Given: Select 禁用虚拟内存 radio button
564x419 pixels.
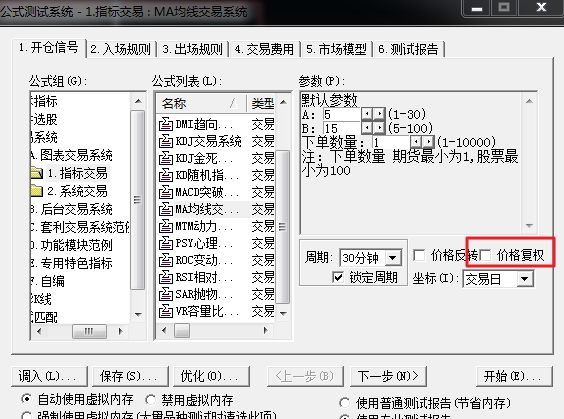Looking at the screenshot, I should pos(150,400).
